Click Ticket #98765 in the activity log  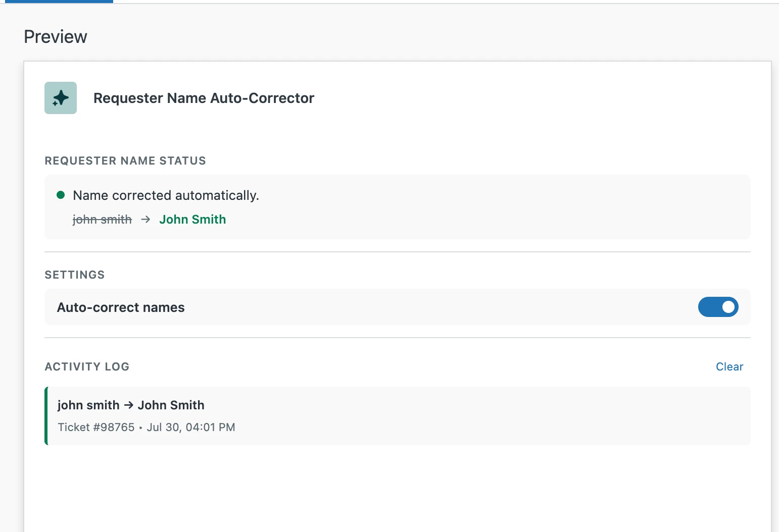[96, 428]
